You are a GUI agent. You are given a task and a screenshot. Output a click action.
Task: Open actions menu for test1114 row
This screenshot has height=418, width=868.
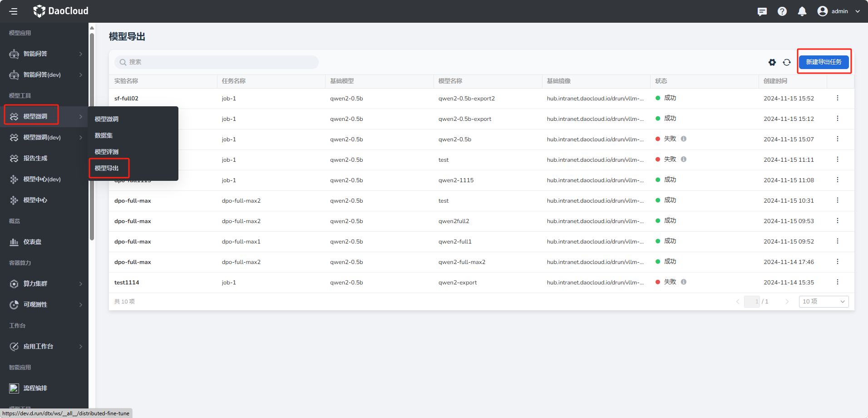pos(838,282)
